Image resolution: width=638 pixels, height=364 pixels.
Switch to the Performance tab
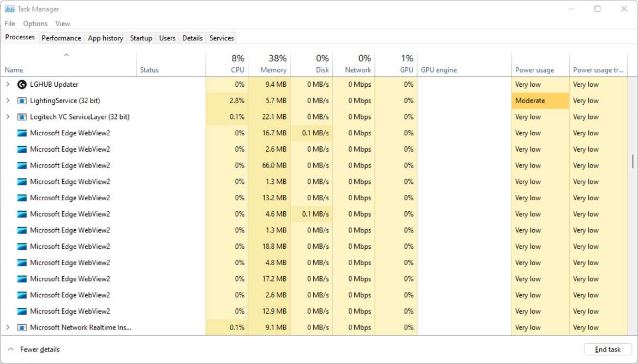61,38
